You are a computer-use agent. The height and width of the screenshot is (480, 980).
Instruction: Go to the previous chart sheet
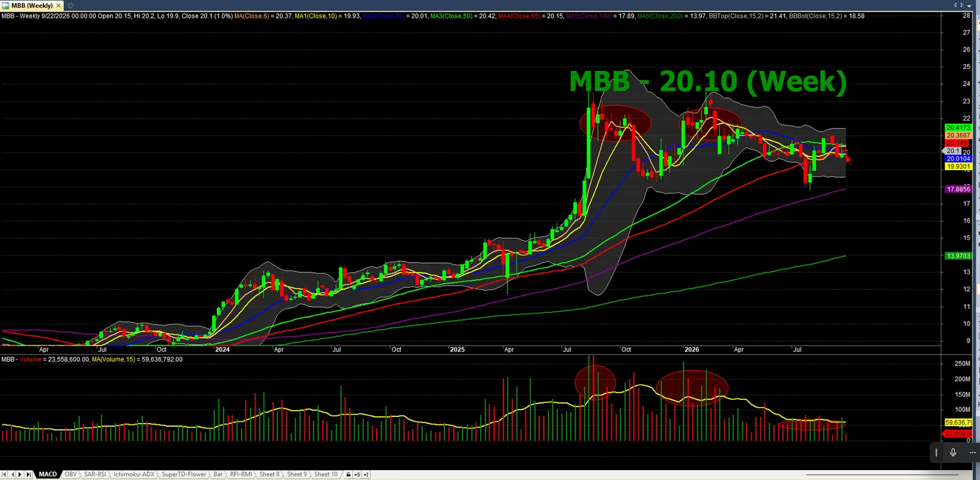click(x=12, y=474)
